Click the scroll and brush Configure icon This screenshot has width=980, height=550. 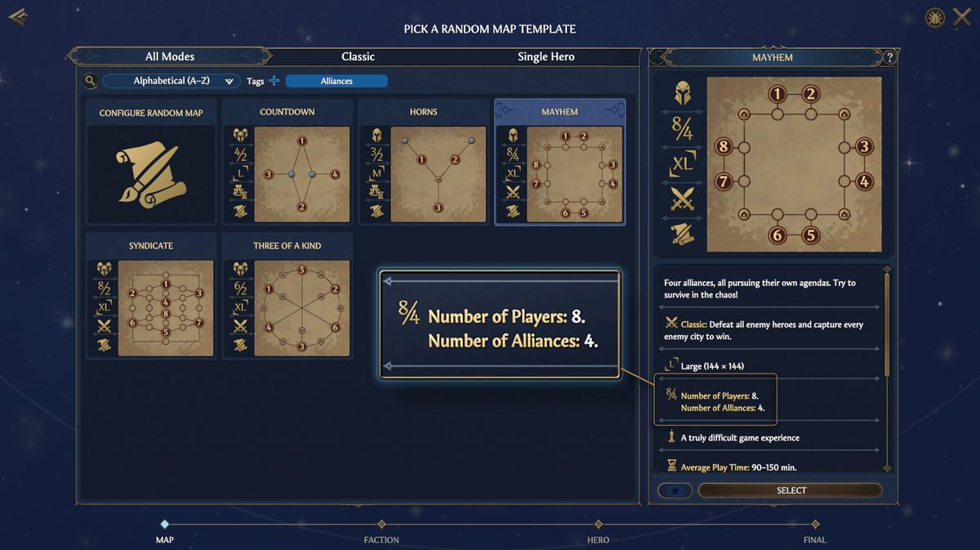click(x=151, y=174)
